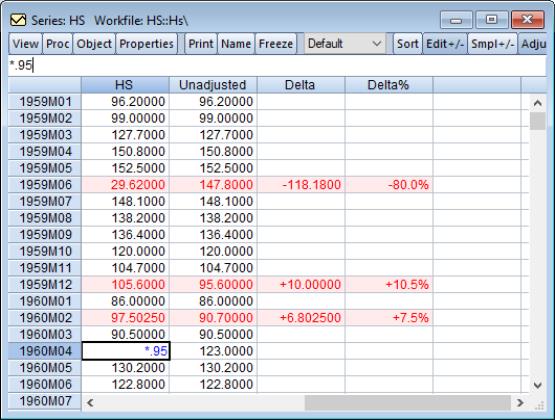Select the HS column header
Viewport: 555px width, 420px height.
tap(125, 85)
